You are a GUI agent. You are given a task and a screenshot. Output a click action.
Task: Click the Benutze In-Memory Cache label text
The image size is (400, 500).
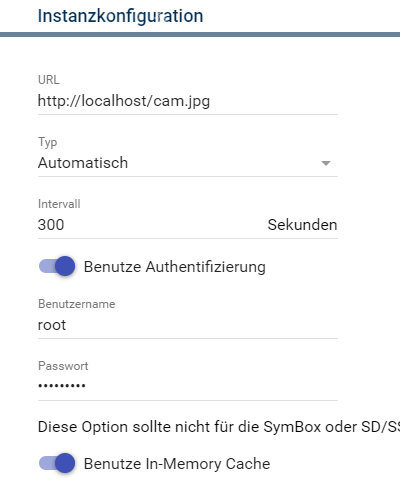click(x=177, y=464)
